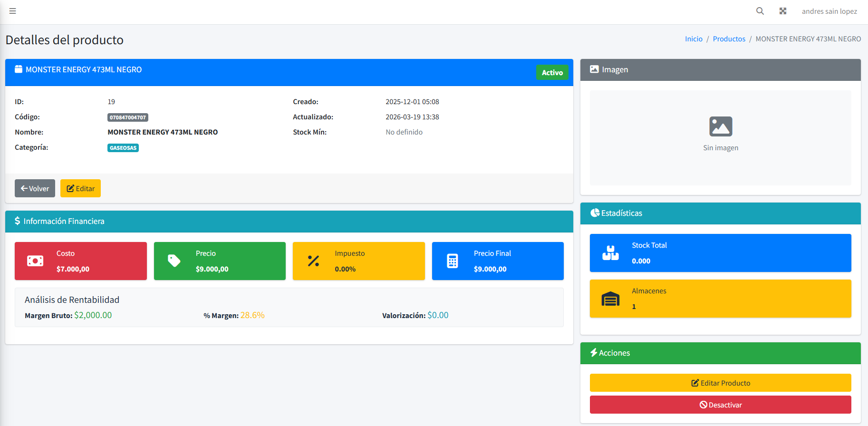Image resolution: width=868 pixels, height=426 pixels.
Task: Open the Productos breadcrumb link
Action: [729, 39]
